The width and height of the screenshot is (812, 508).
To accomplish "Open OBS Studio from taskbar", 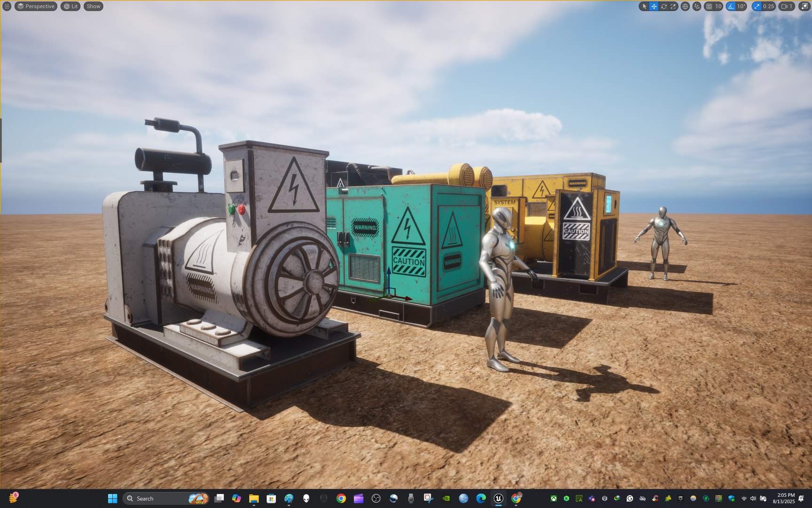I will pos(376,499).
